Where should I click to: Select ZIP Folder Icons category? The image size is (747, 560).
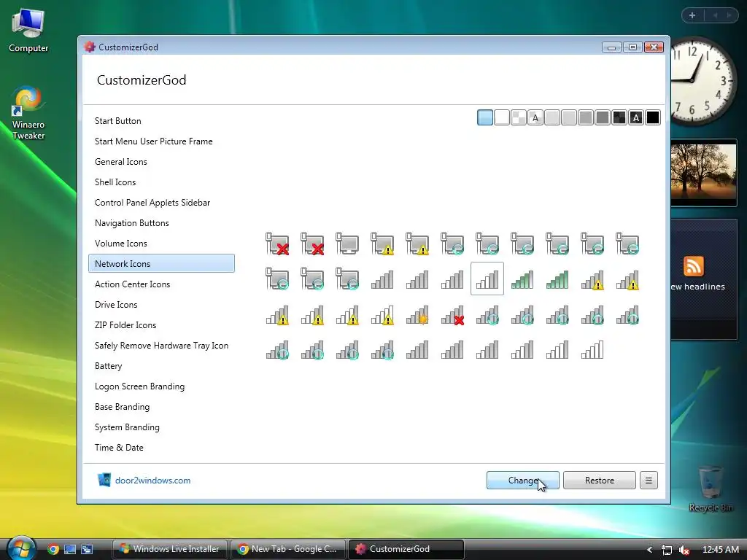[161, 325]
